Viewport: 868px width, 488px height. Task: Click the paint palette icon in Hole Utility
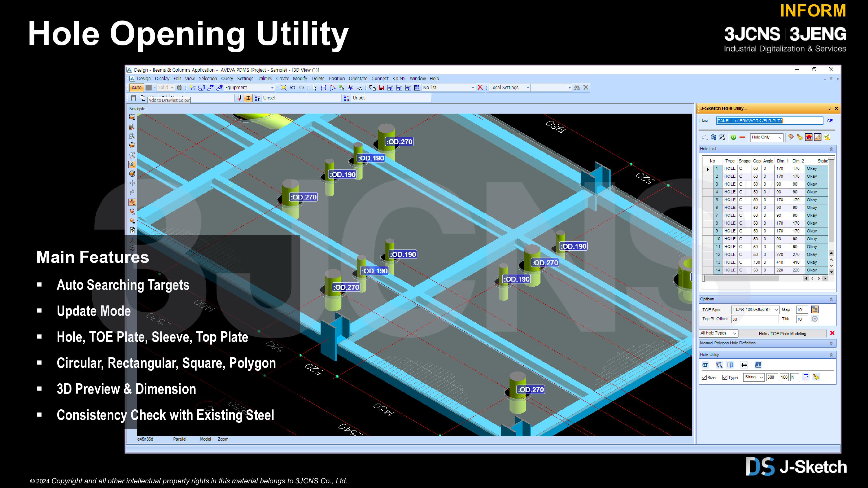click(x=791, y=137)
